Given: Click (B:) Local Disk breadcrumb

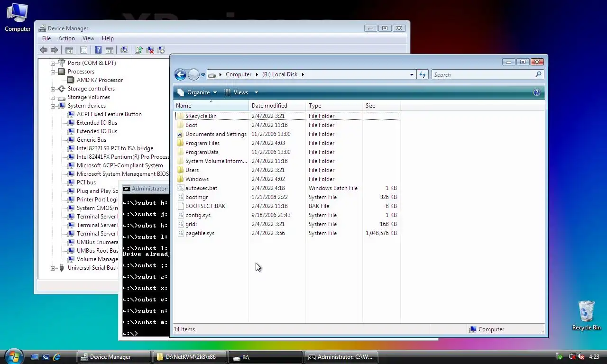Looking at the screenshot, I should pos(280,74).
